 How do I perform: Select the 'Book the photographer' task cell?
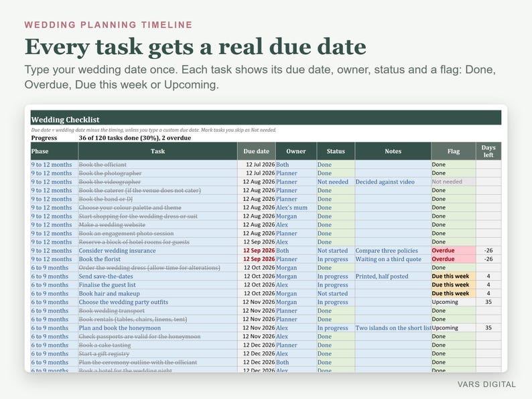[157, 173]
